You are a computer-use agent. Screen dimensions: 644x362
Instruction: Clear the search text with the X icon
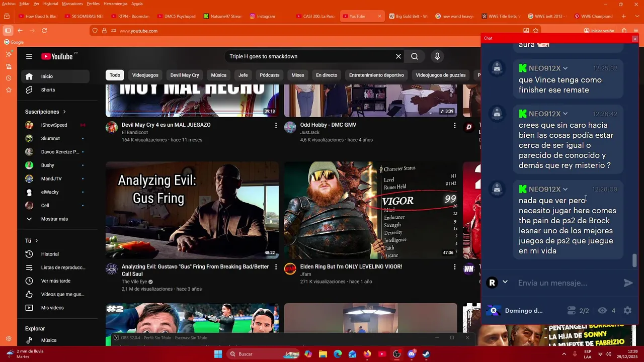pos(398,56)
